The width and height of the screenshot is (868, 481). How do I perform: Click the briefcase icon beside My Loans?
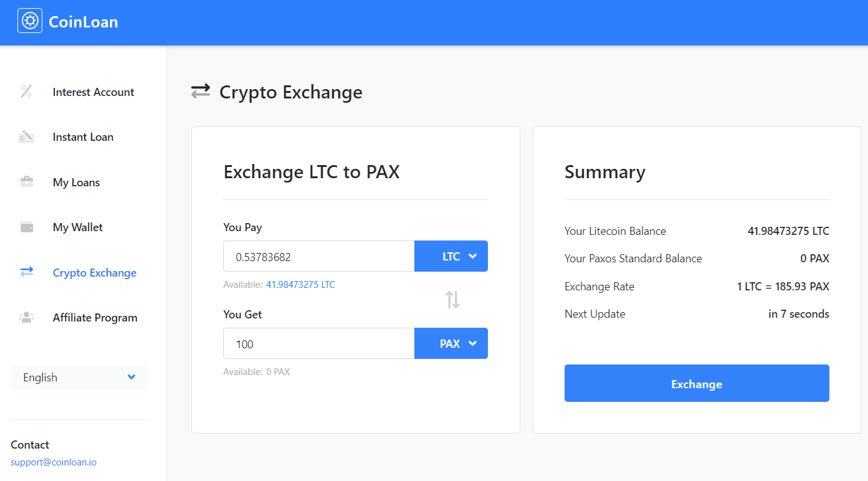pyautogui.click(x=26, y=182)
